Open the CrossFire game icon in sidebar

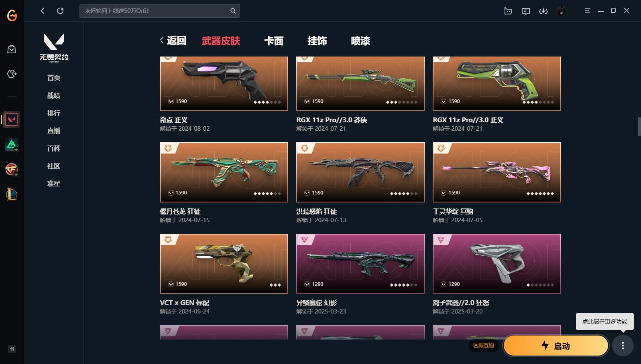pos(12,170)
